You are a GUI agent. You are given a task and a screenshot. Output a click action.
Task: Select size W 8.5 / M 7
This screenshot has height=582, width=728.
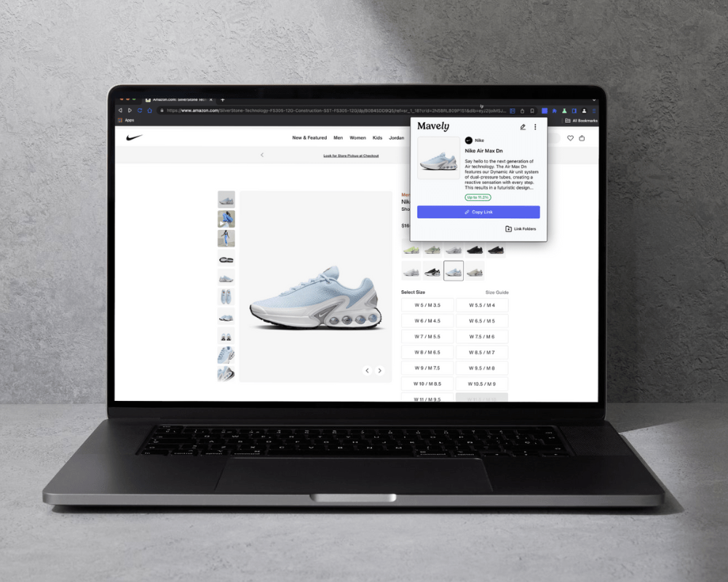click(482, 352)
